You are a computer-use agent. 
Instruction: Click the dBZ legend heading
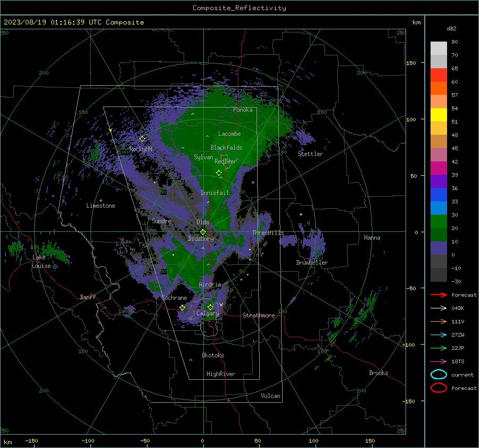451,28
